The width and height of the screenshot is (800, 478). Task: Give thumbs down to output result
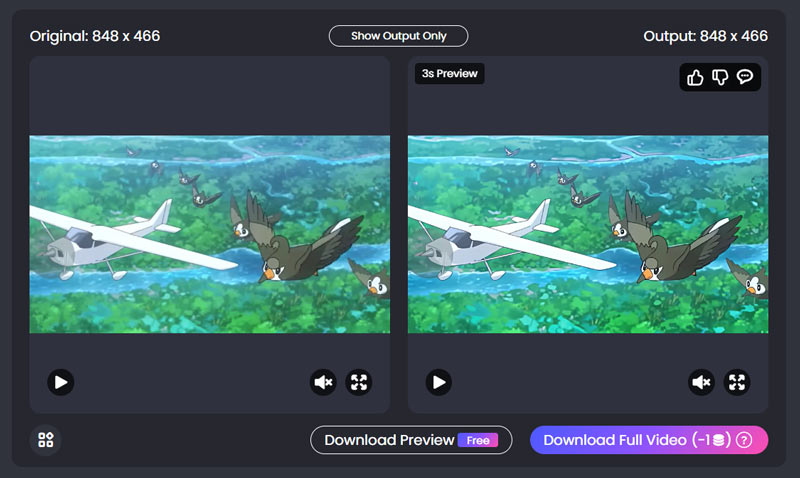pos(720,78)
